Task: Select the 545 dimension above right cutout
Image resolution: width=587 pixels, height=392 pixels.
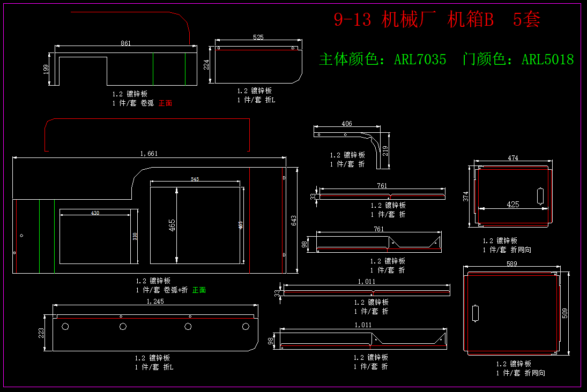Action: click(x=195, y=179)
